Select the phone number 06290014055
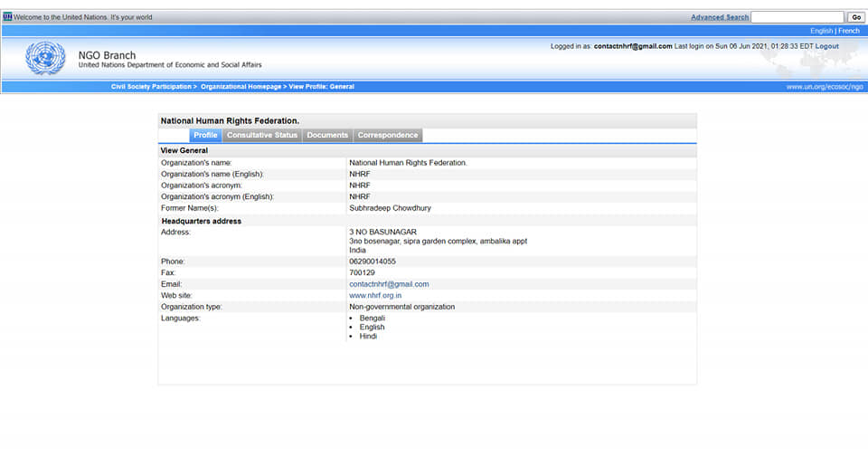 coord(372,262)
